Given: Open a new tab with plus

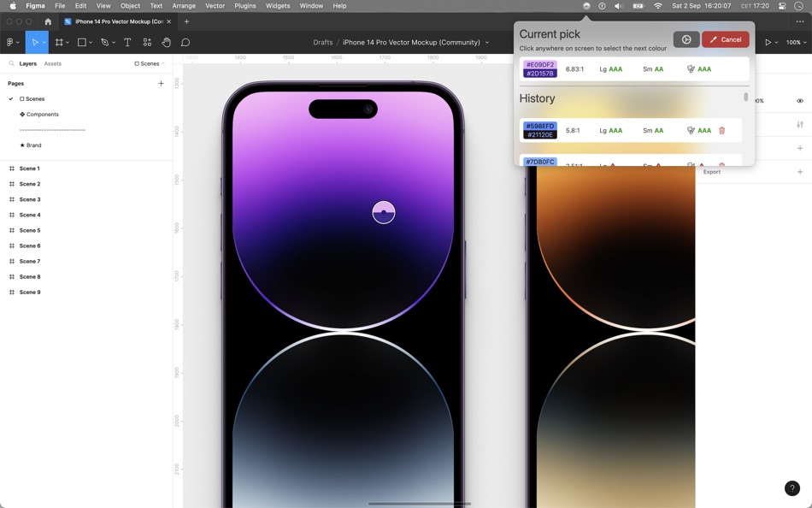Looking at the screenshot, I should coord(186,21).
